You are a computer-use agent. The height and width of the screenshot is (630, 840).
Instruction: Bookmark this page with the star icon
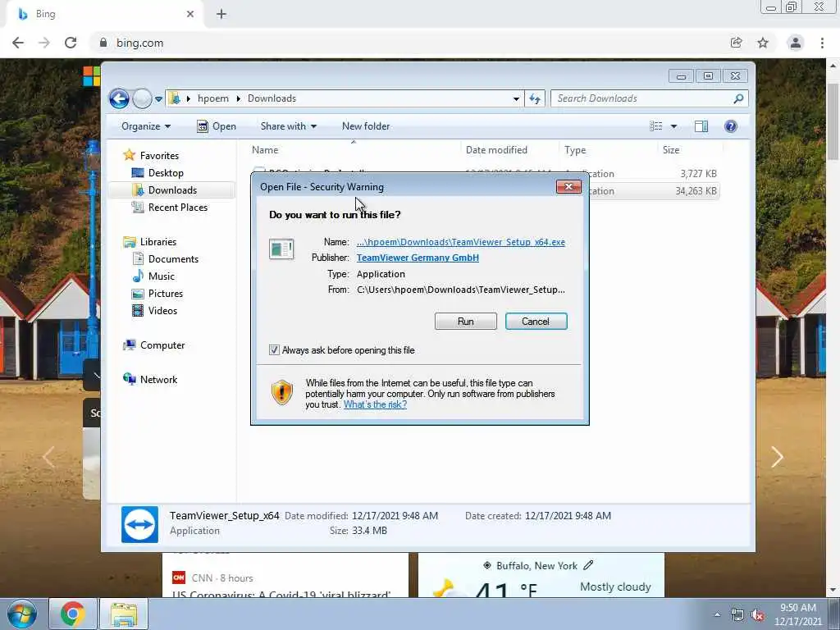coord(763,43)
